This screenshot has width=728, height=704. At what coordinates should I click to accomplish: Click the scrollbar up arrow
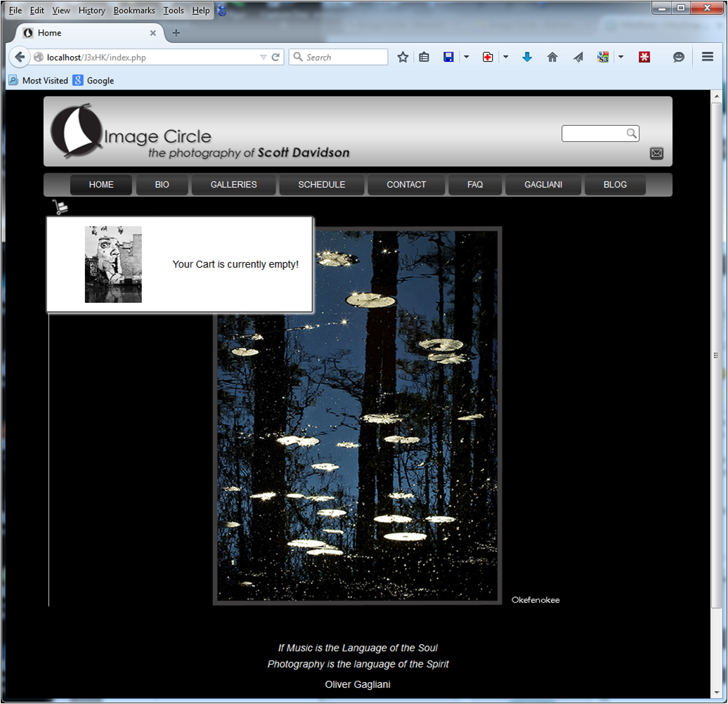pyautogui.click(x=716, y=96)
